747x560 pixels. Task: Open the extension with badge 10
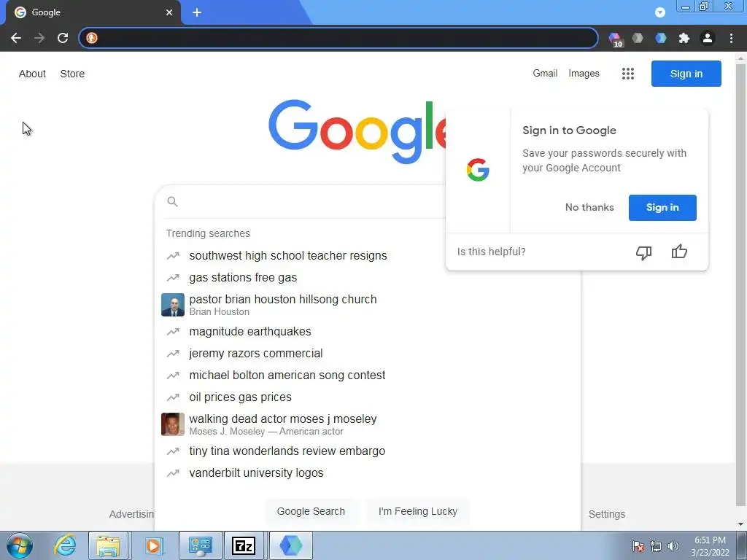click(x=616, y=39)
